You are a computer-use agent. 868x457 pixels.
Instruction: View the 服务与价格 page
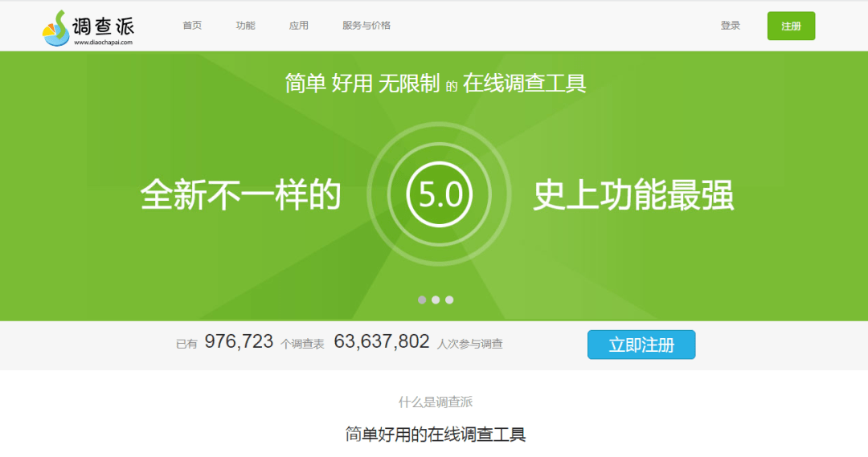click(366, 26)
